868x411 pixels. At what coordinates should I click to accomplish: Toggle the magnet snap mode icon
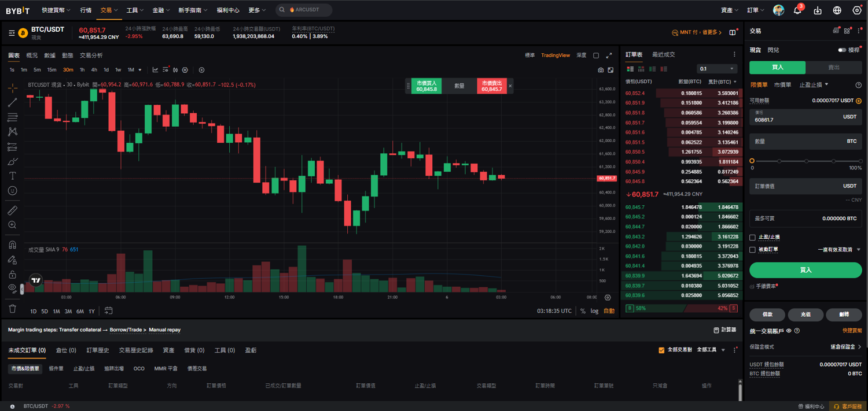click(x=12, y=245)
